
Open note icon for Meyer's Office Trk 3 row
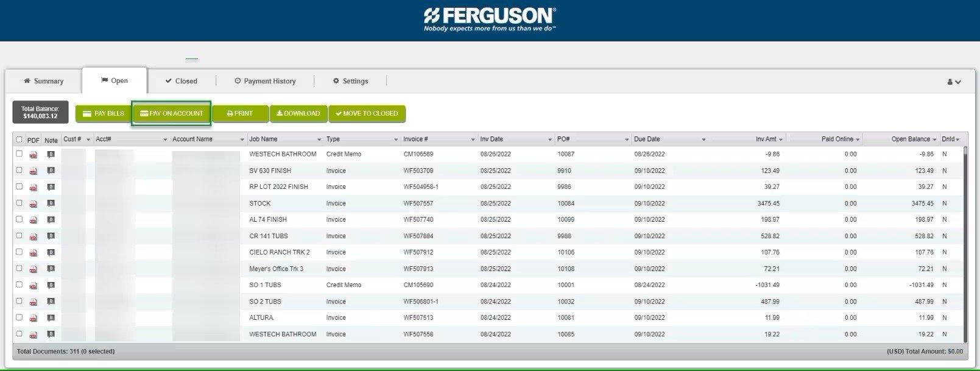click(x=51, y=269)
